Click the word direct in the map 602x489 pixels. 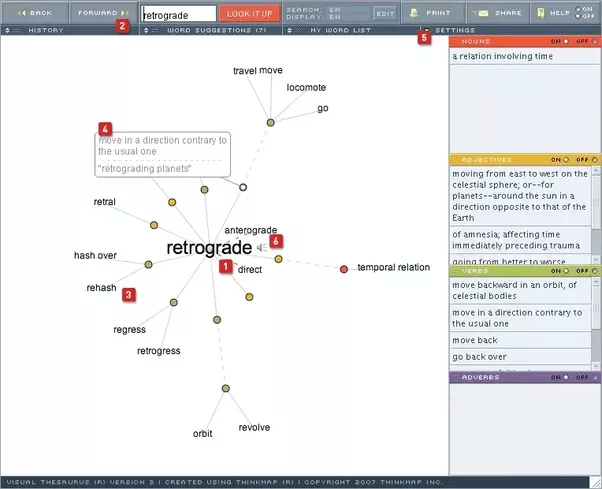tap(250, 269)
